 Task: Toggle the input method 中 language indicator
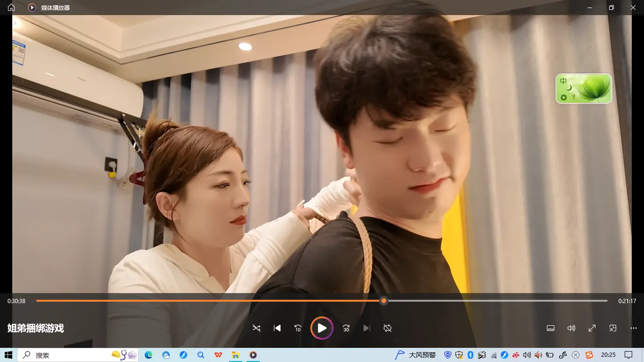coord(563,81)
